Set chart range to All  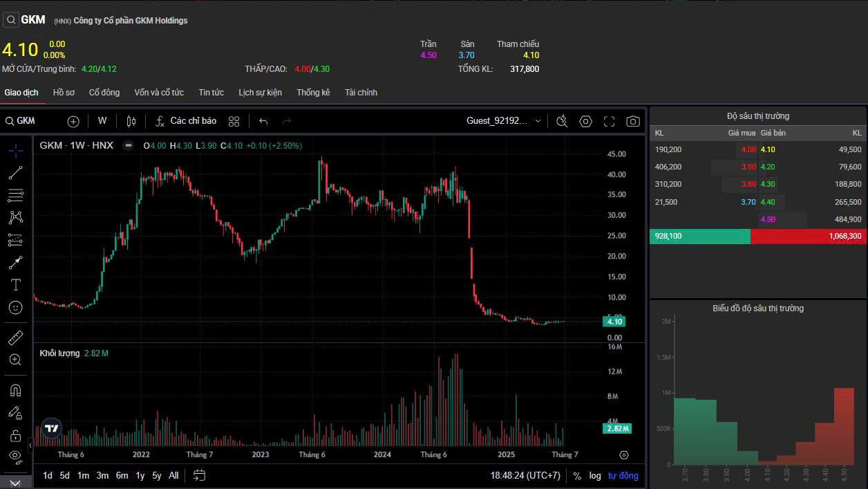[x=173, y=475]
